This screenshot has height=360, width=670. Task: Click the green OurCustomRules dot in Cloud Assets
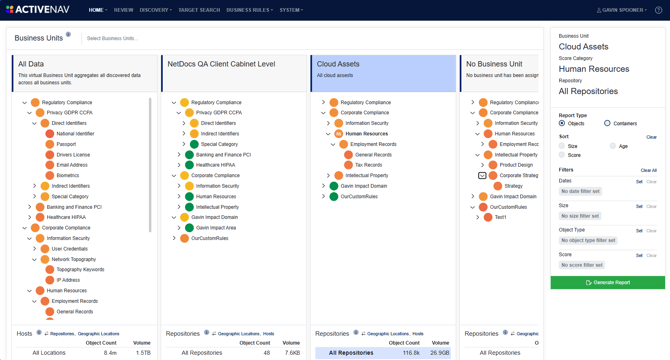pyautogui.click(x=334, y=196)
